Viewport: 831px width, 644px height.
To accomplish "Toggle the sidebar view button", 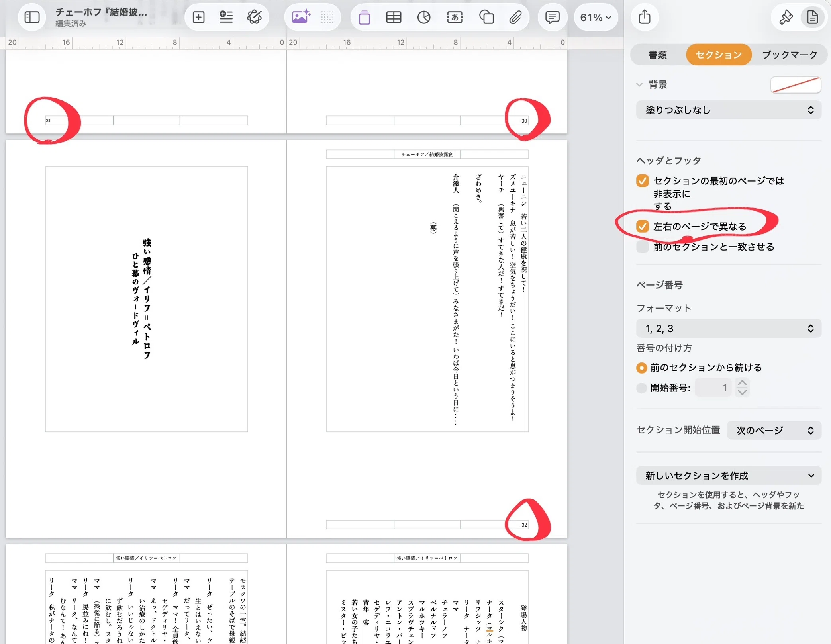I will pos(32,17).
